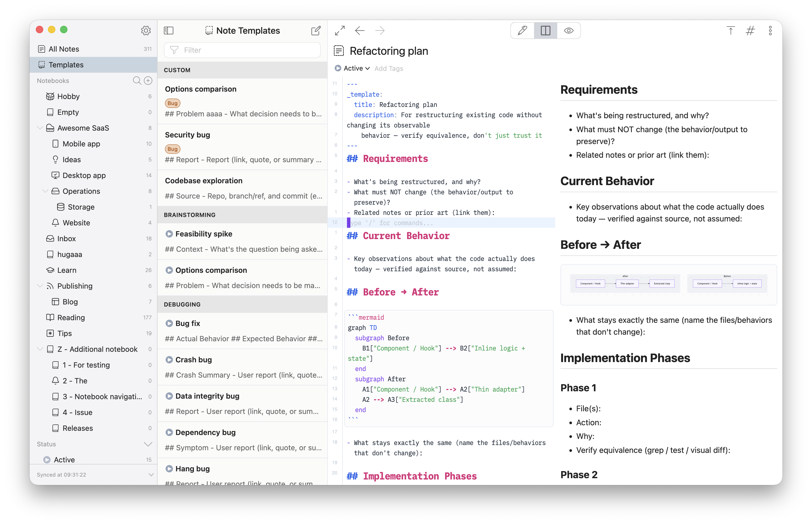
Task: Open the Releases notebook
Action: [x=93, y=428]
